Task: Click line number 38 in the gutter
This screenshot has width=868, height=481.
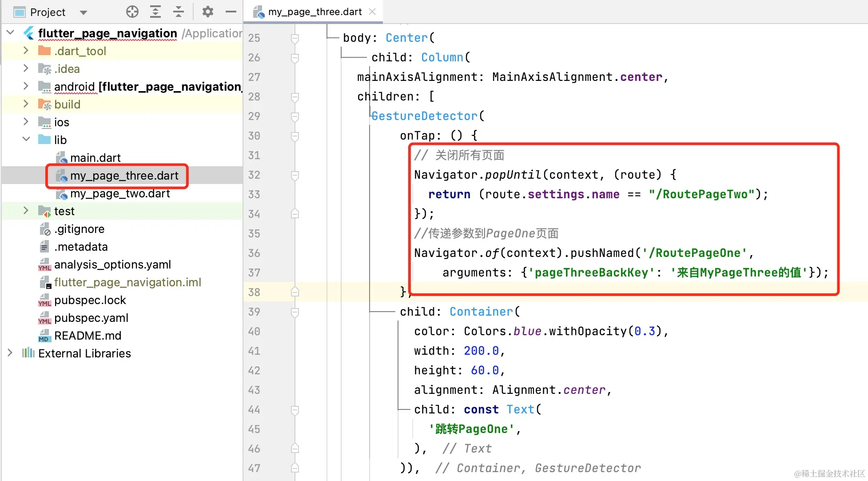Action: pyautogui.click(x=254, y=293)
